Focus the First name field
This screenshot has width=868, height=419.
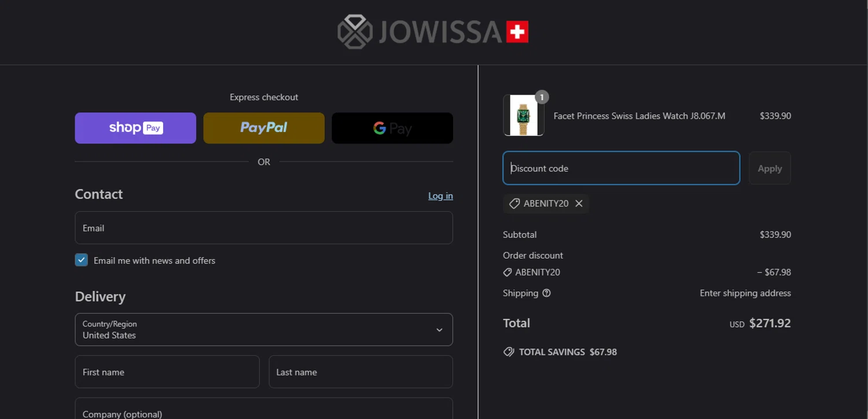tap(167, 372)
